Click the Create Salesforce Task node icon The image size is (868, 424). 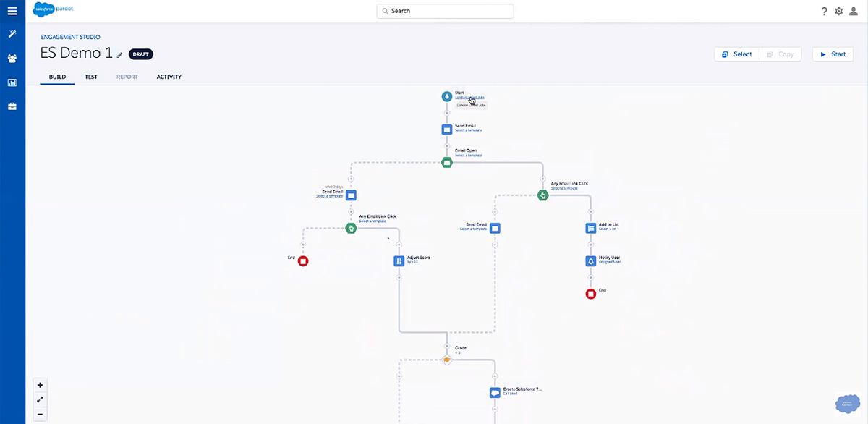tap(495, 392)
